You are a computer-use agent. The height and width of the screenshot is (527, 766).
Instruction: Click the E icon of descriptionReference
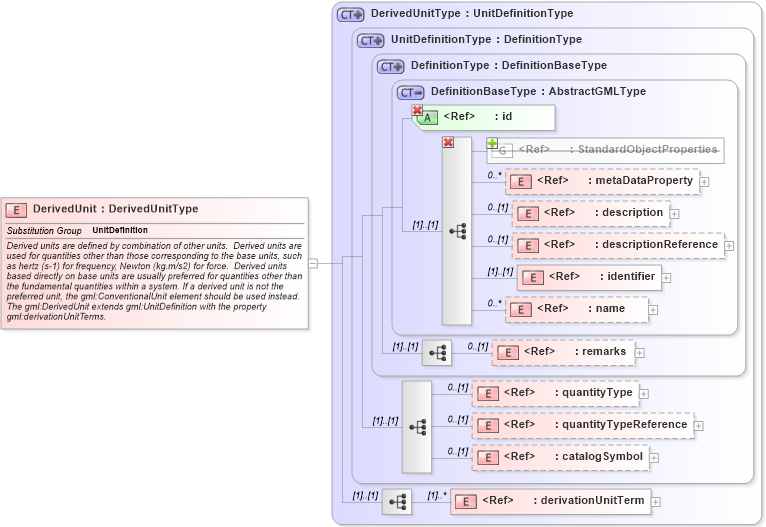coord(528,246)
